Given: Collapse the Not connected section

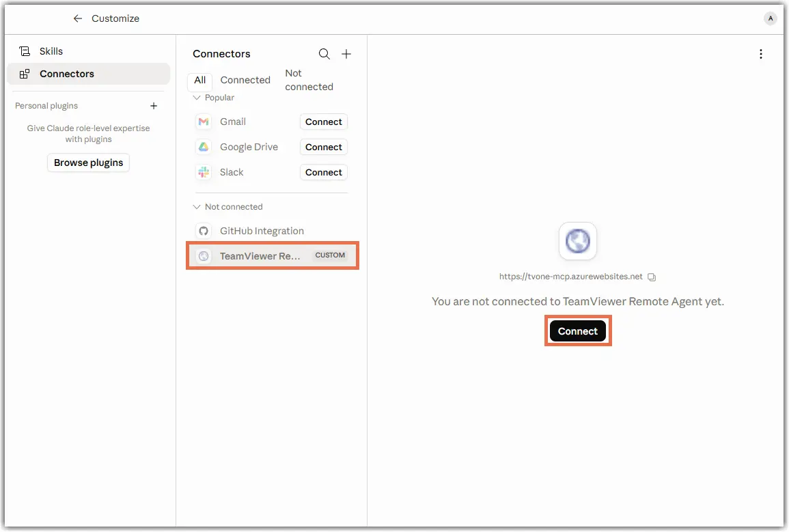Looking at the screenshot, I should [x=197, y=207].
